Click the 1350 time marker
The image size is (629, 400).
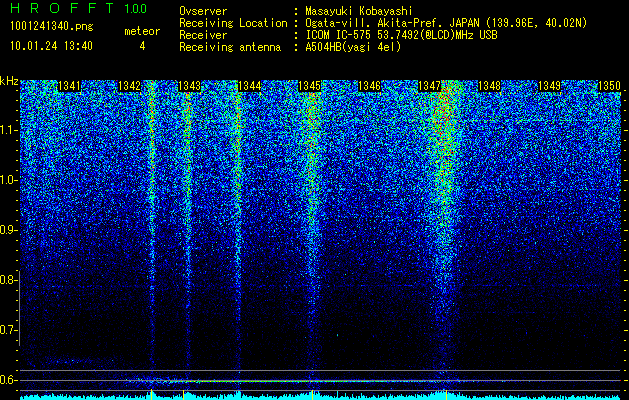pyautogui.click(x=610, y=86)
